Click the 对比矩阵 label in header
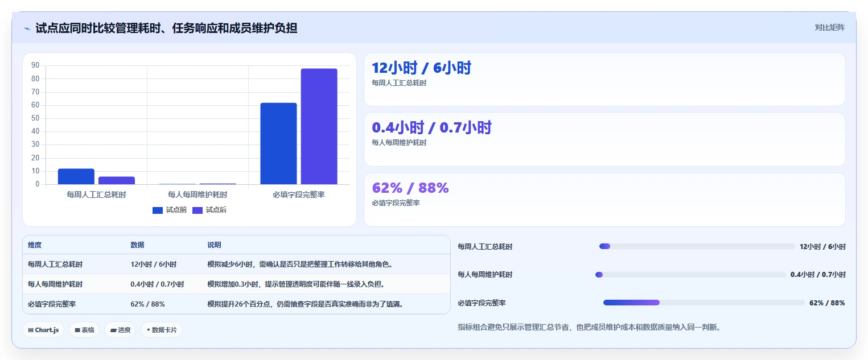The image size is (868, 360). [830, 27]
